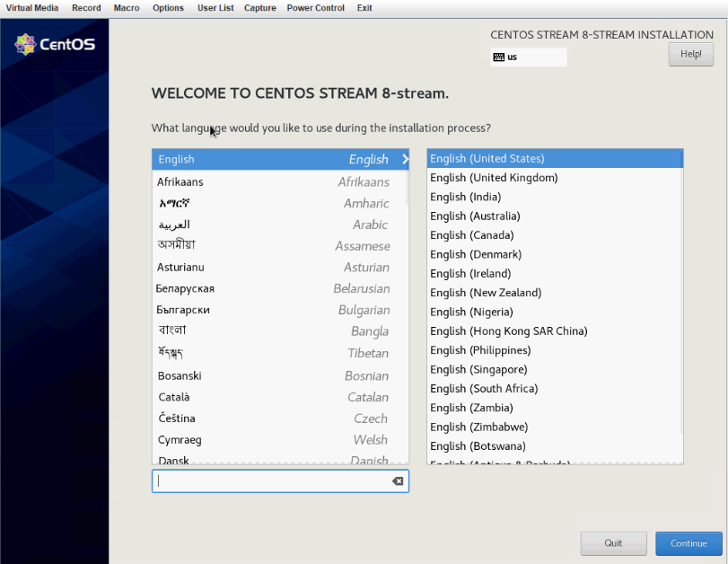
Task: Select Asturianu in the language list
Action: (x=280, y=267)
